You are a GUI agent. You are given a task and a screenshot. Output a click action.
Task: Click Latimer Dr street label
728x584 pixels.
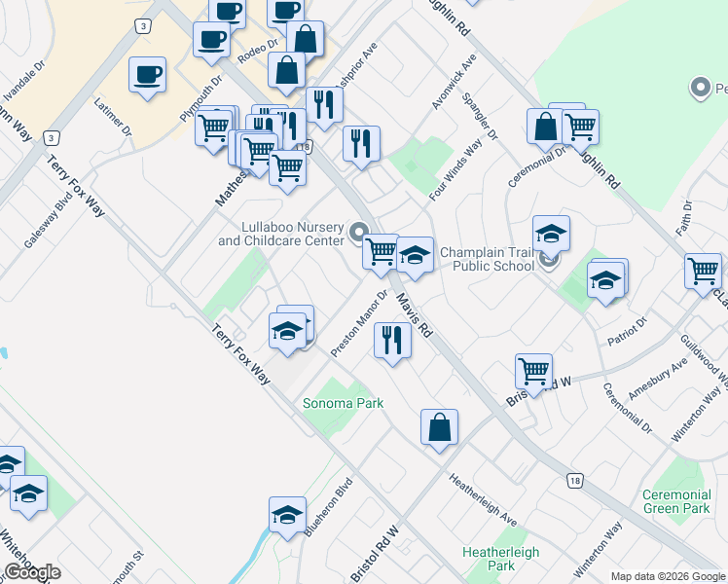click(x=113, y=117)
